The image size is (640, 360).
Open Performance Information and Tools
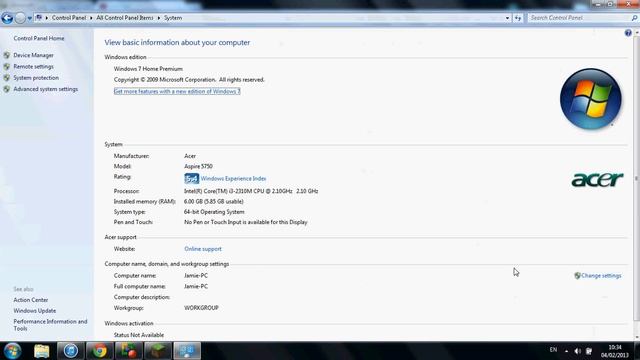point(50,325)
